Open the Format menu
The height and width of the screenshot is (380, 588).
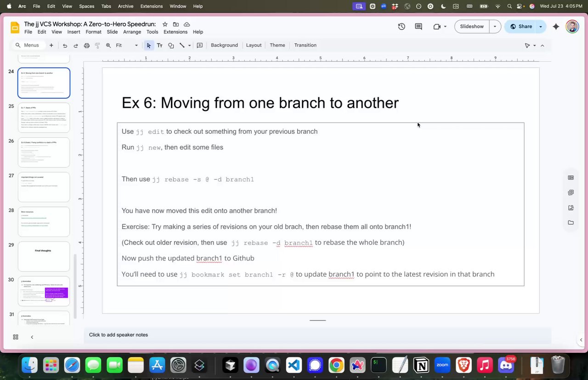click(x=93, y=32)
